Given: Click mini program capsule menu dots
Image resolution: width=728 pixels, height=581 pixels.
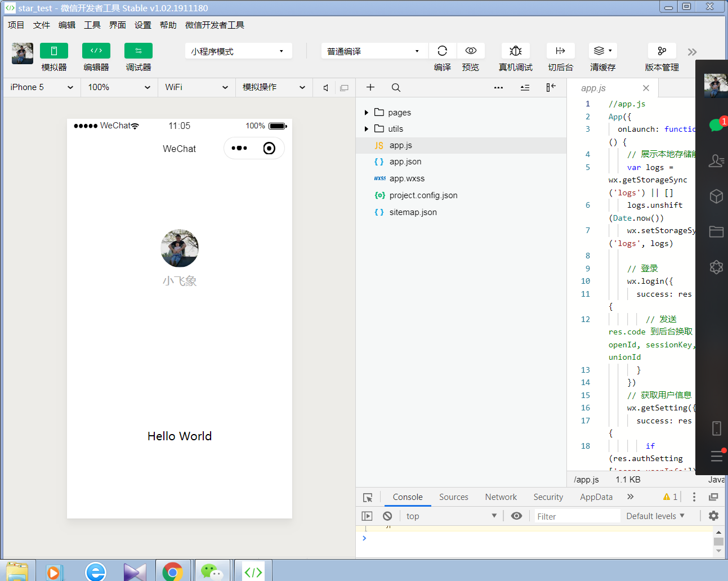Looking at the screenshot, I should click(239, 148).
